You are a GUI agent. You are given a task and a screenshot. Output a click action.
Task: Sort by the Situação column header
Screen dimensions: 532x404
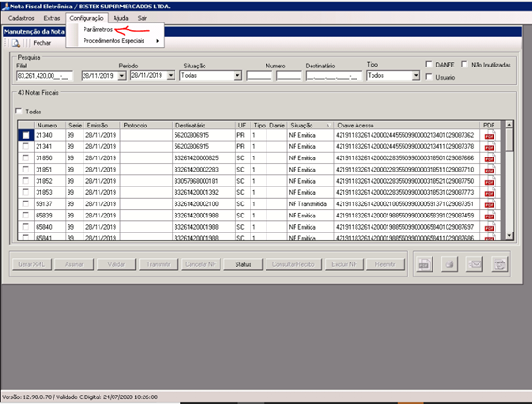(x=311, y=125)
